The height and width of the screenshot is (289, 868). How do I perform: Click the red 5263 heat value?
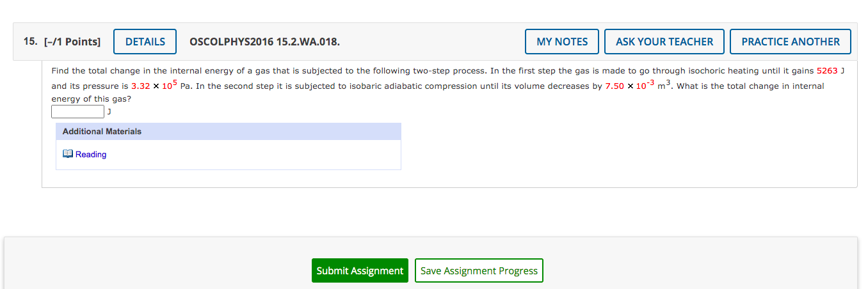[827, 71]
